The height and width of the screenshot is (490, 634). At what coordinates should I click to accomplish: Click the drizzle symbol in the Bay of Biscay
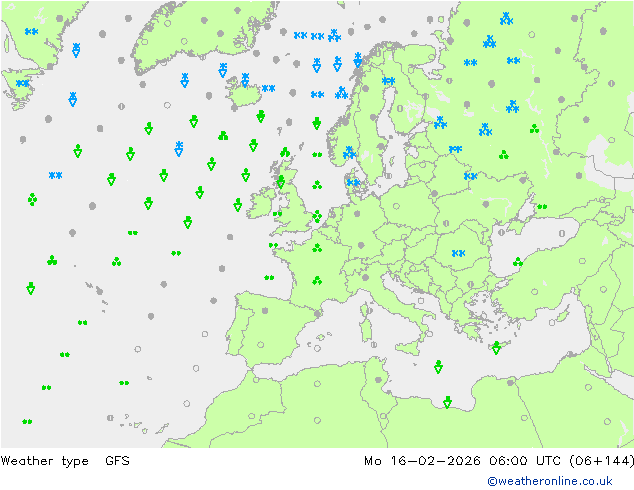coord(269,277)
